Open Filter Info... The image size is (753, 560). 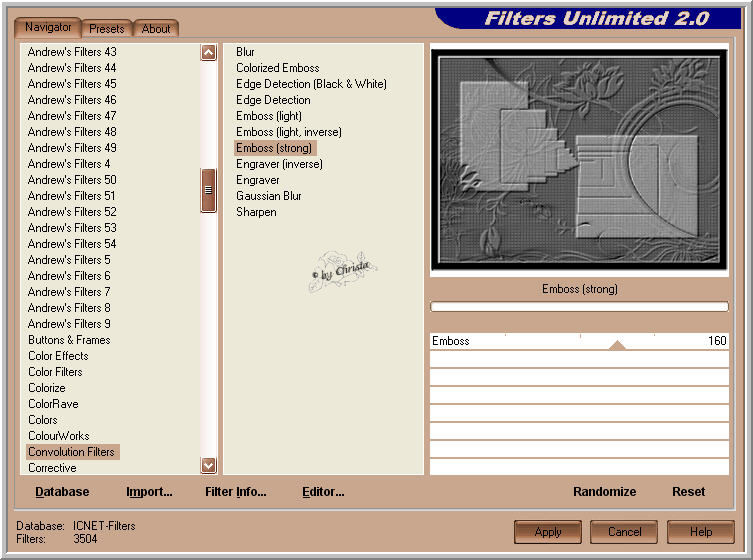coord(235,492)
